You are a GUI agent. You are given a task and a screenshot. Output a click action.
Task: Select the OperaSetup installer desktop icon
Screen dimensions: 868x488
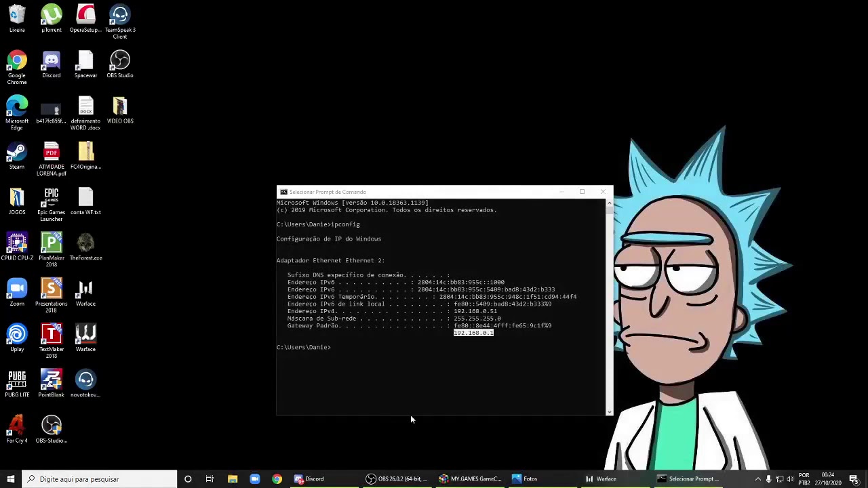tap(85, 18)
